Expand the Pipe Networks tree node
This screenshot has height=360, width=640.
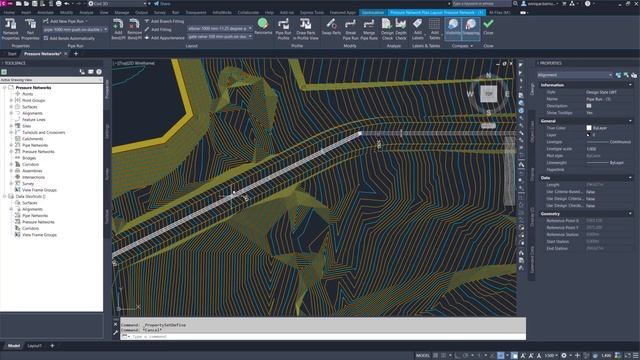[11, 145]
